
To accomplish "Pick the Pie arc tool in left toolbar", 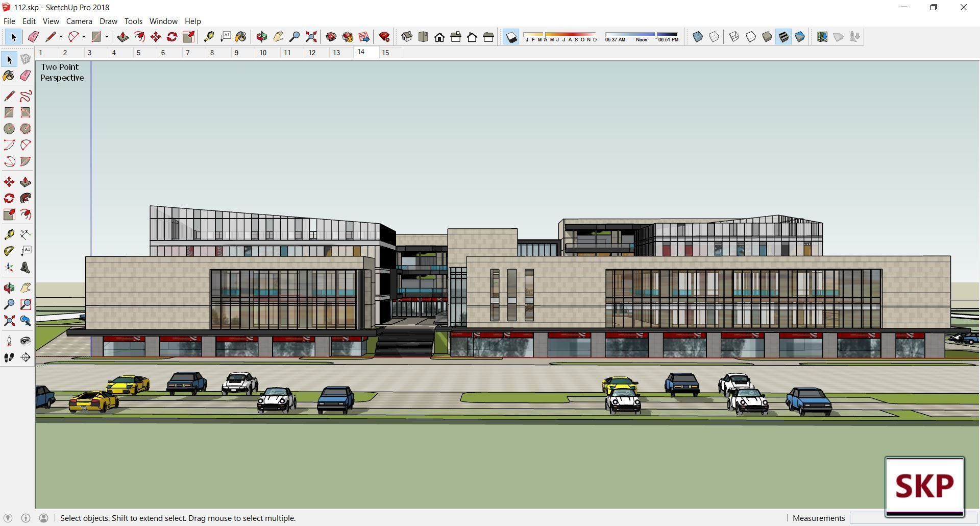I will click(x=26, y=161).
